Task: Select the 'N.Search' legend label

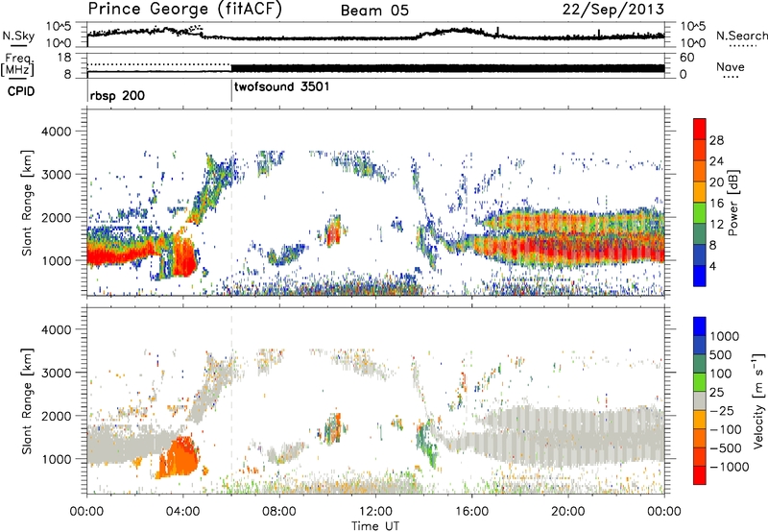Action: click(x=741, y=36)
